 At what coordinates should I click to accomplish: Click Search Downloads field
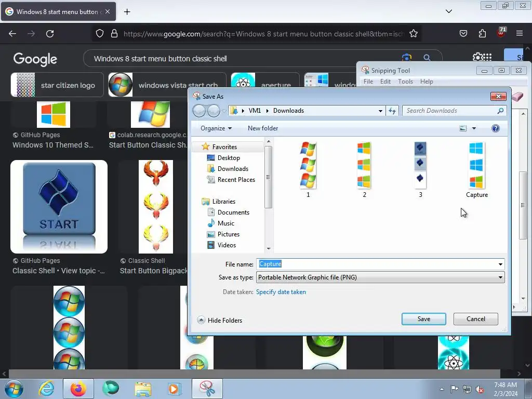click(x=455, y=111)
